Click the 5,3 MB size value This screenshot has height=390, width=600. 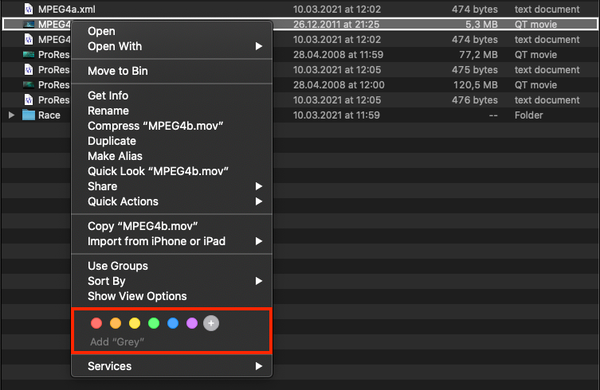(481, 24)
